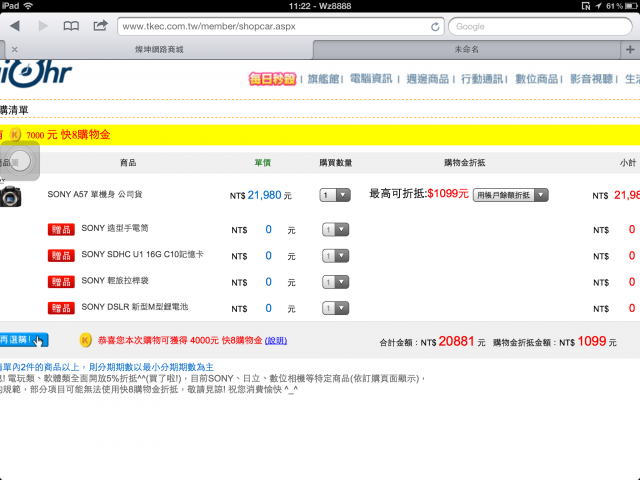
Task: Tap the SONY A57 camera thumbnail
Action: pos(10,197)
